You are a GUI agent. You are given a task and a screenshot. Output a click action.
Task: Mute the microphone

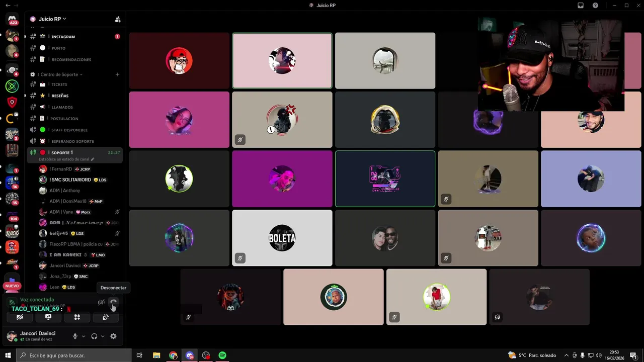click(x=75, y=336)
